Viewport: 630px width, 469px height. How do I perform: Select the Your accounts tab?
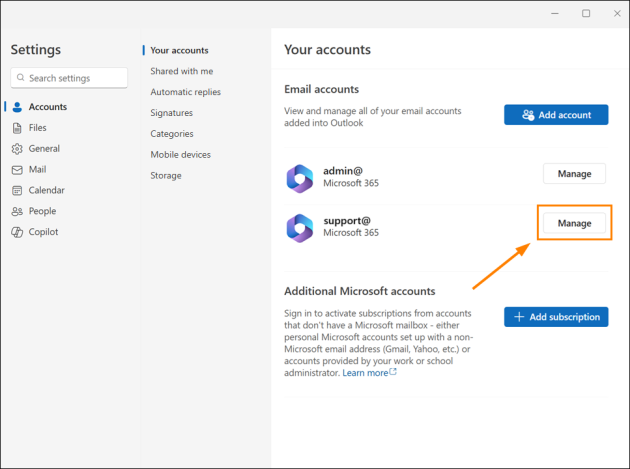click(x=179, y=50)
